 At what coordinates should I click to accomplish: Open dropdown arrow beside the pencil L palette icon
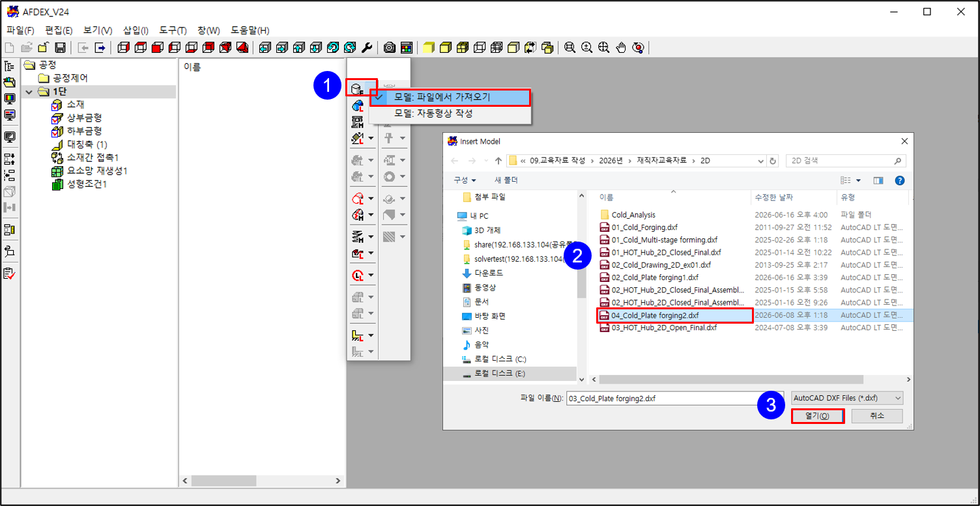(371, 138)
